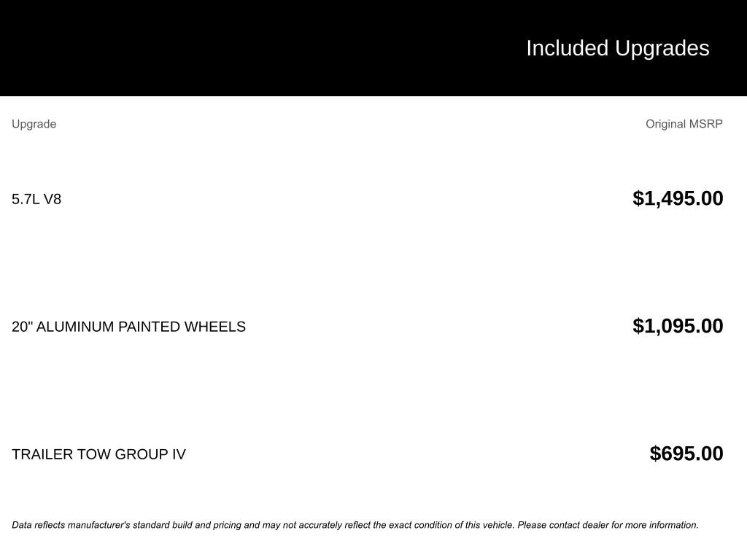Click 'Please contact dealer for more information'
Viewport: 747px width, 560px height.
point(608,525)
